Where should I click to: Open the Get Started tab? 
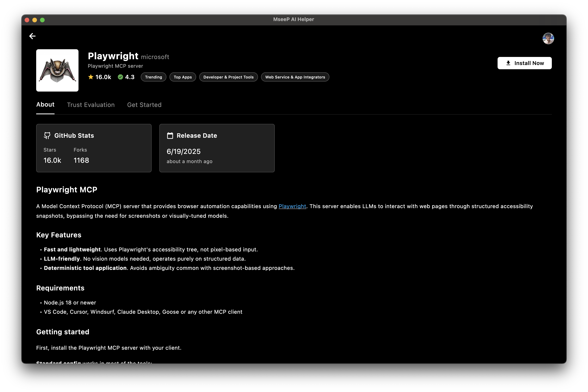point(144,105)
